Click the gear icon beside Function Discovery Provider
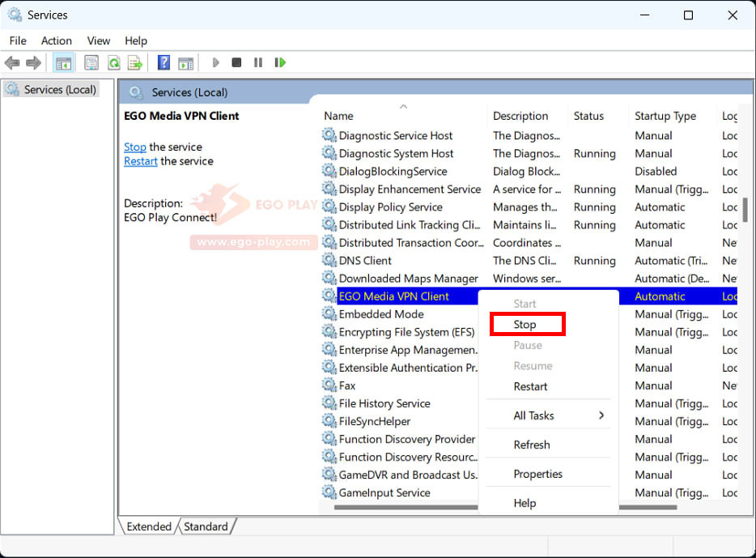The height and width of the screenshot is (558, 756). pyautogui.click(x=329, y=438)
